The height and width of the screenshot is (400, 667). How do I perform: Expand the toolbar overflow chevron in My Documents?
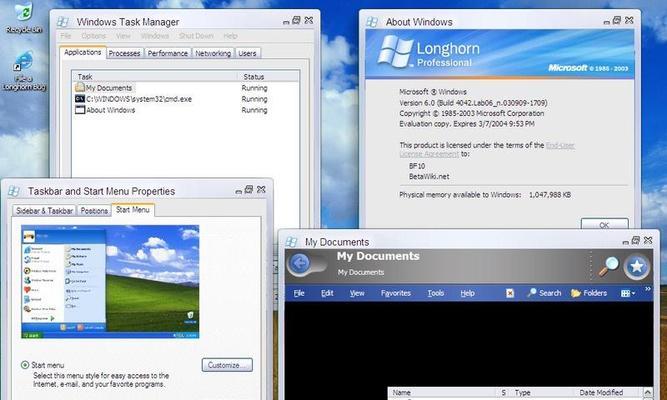pos(647,289)
